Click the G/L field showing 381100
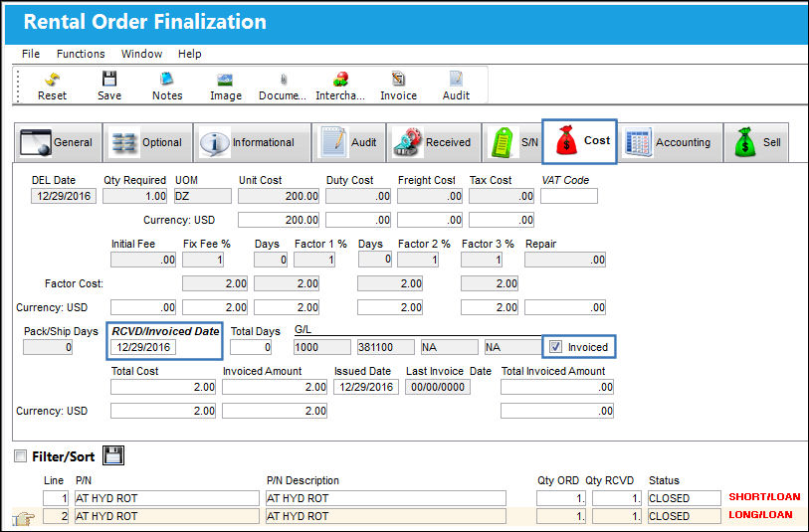This screenshot has height=532, width=809. 386,347
